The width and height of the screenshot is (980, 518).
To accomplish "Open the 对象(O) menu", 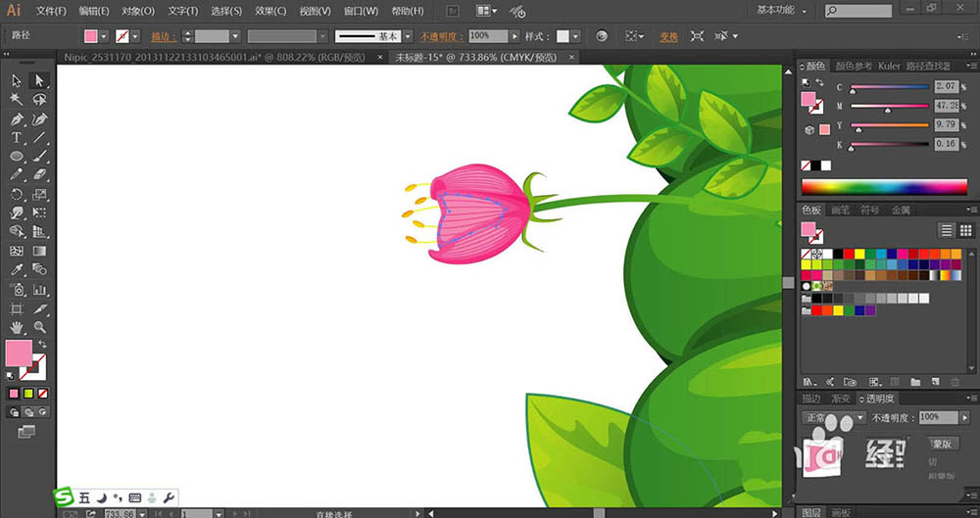I will [137, 11].
